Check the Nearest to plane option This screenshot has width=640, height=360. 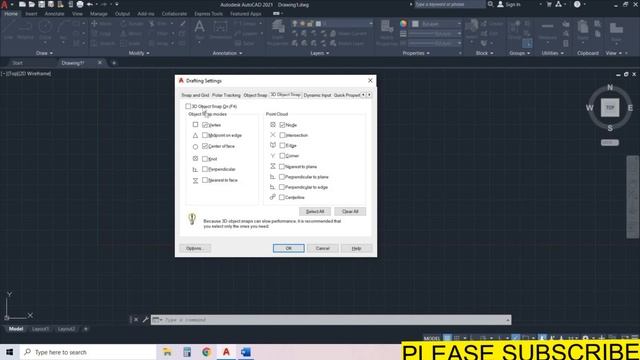(x=282, y=167)
